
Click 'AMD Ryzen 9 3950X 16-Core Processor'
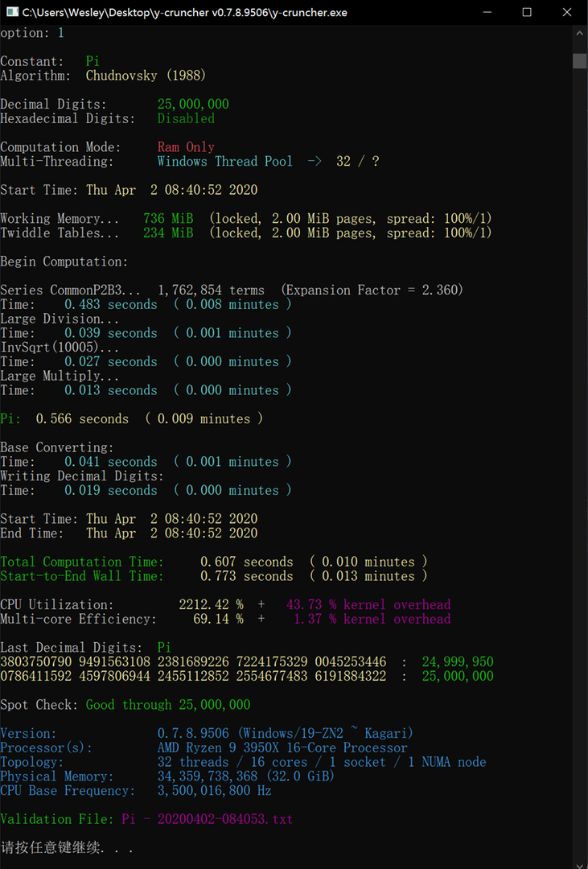[x=282, y=748]
